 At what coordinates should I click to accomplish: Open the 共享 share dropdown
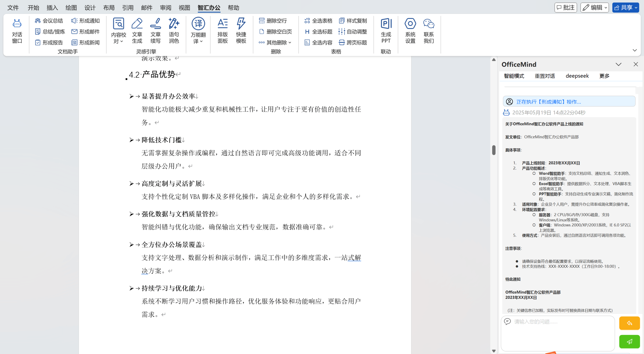coord(625,8)
